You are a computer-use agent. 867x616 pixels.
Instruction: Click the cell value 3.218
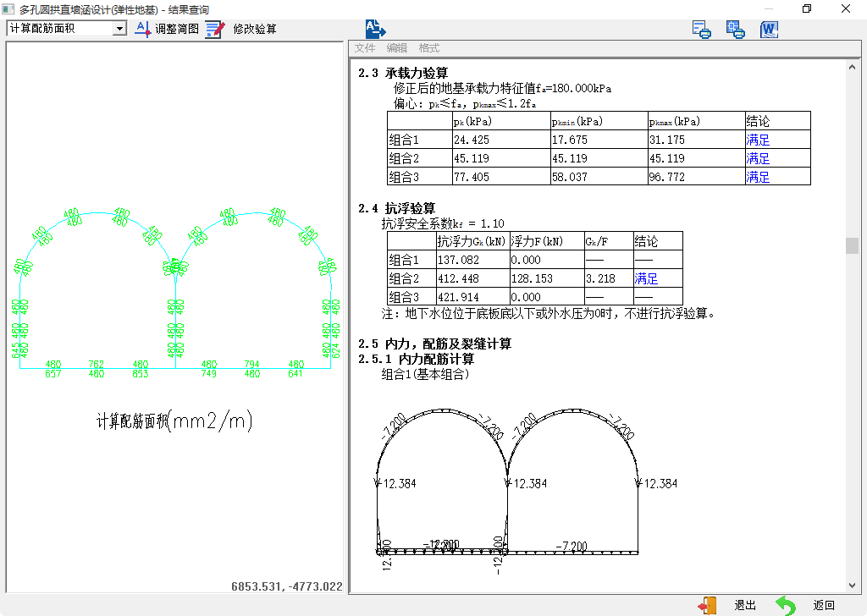tap(600, 278)
